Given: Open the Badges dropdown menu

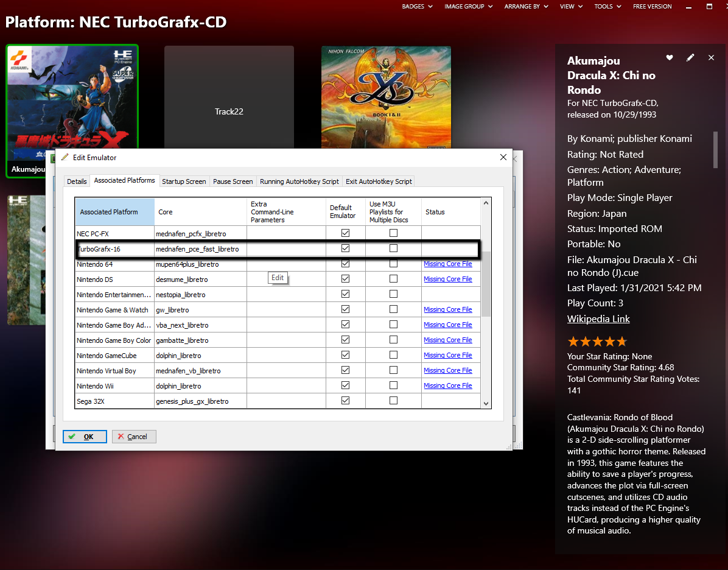Looking at the screenshot, I should [417, 7].
